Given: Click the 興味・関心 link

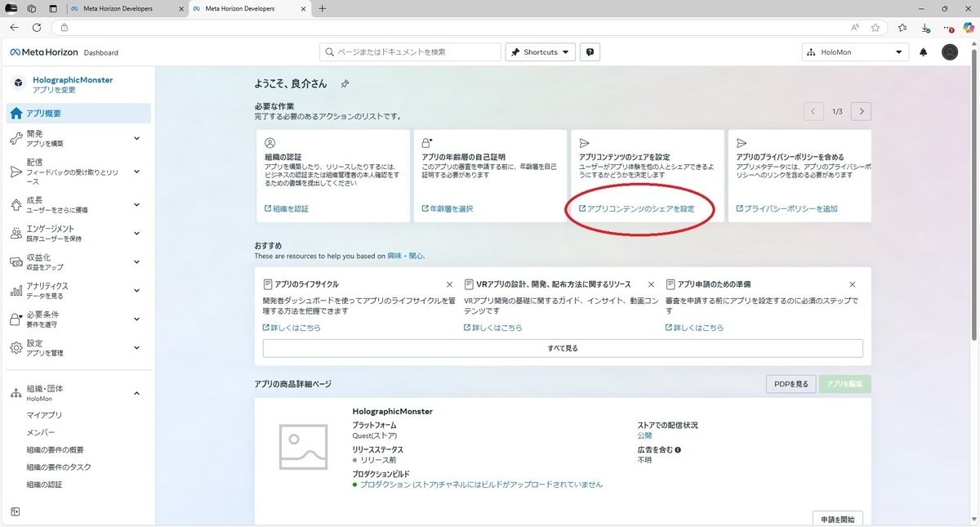Looking at the screenshot, I should coord(405,256).
